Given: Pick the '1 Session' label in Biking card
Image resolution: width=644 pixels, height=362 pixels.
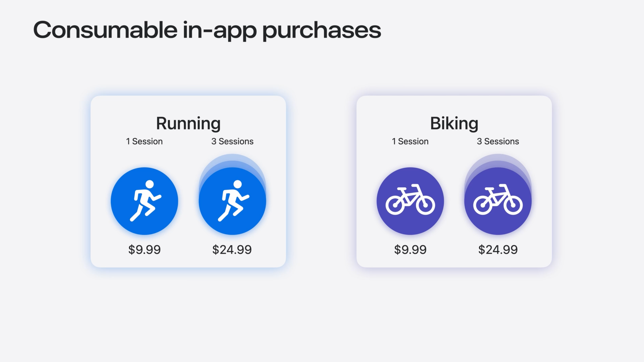Looking at the screenshot, I should [410, 142].
